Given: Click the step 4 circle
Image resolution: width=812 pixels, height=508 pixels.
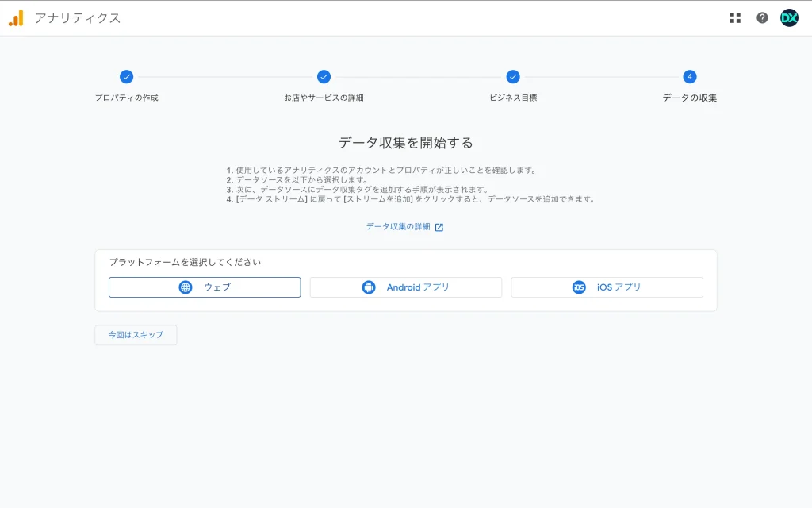Looking at the screenshot, I should click(690, 77).
